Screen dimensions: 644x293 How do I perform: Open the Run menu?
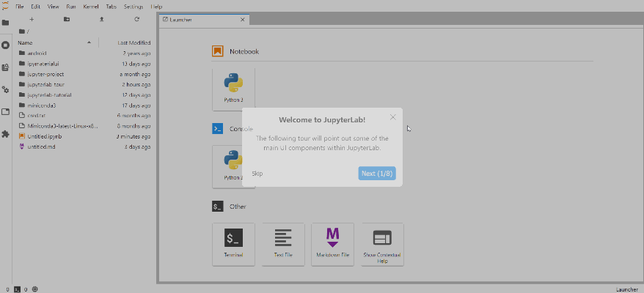71,7
